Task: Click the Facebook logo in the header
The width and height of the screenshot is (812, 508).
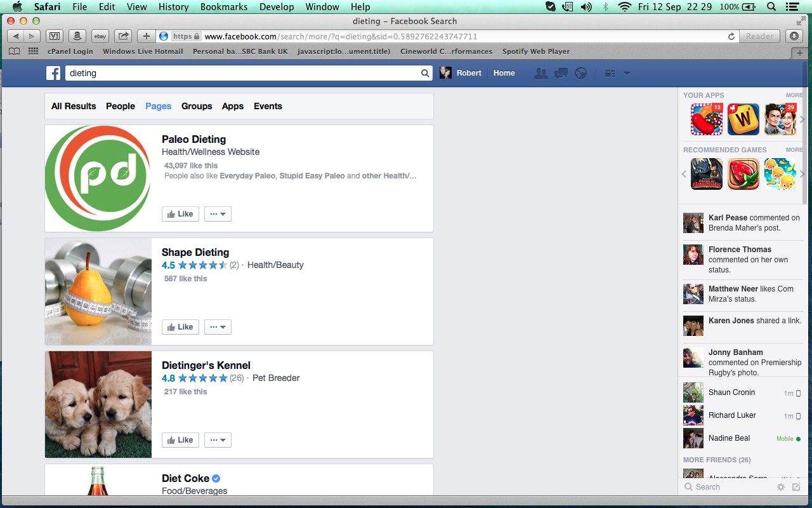Action: 53,73
